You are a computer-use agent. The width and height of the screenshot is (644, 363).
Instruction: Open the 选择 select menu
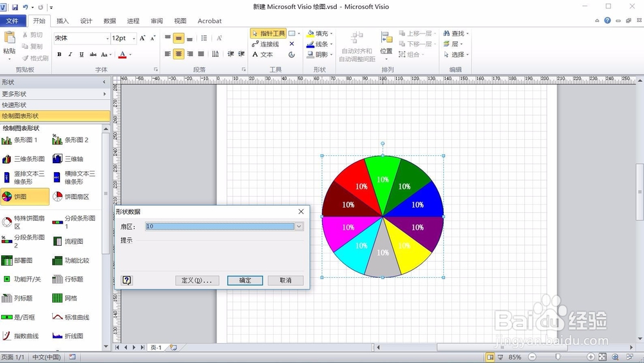pyautogui.click(x=456, y=54)
